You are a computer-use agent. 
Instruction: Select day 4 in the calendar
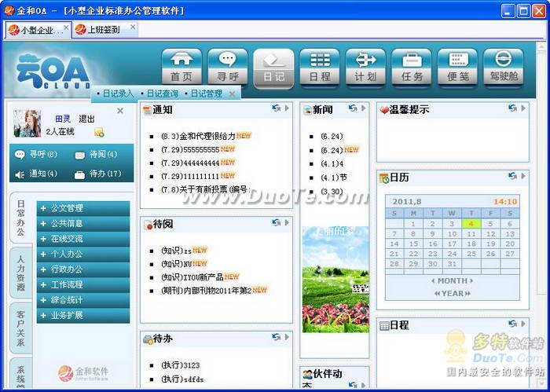pos(471,224)
